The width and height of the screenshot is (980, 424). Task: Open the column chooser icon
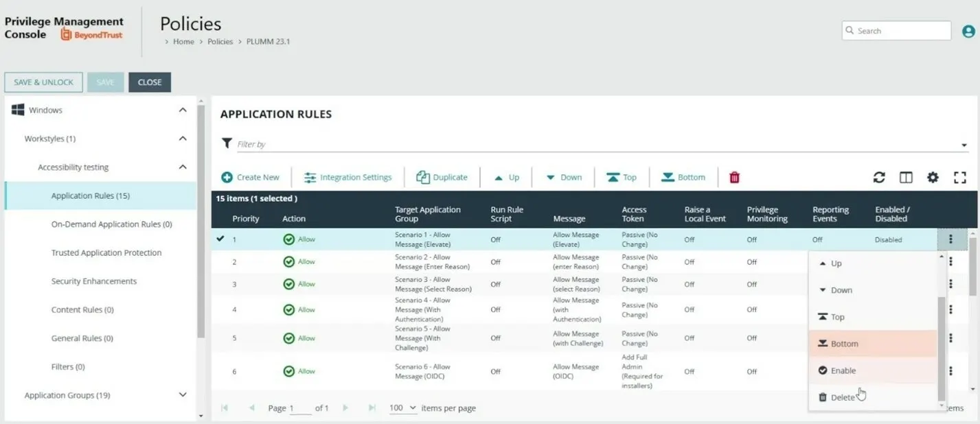pyautogui.click(x=906, y=177)
